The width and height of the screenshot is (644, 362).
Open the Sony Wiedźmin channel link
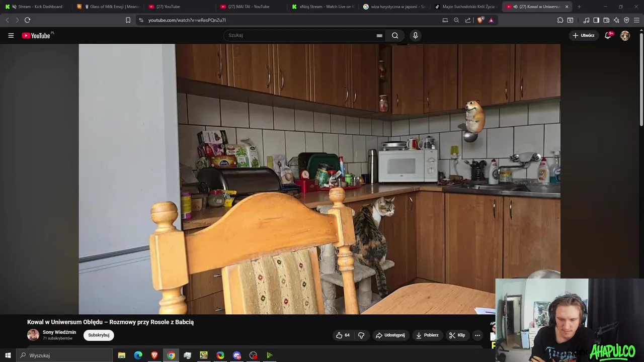click(59, 332)
